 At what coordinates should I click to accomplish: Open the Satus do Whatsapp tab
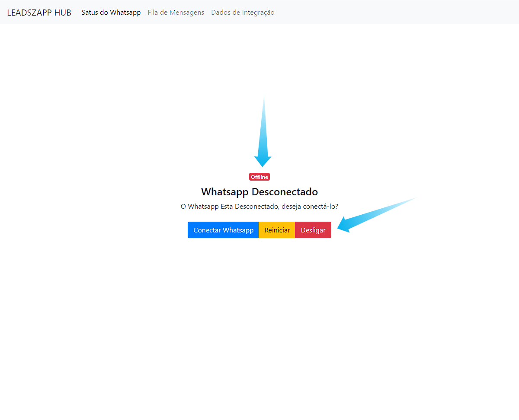point(111,13)
